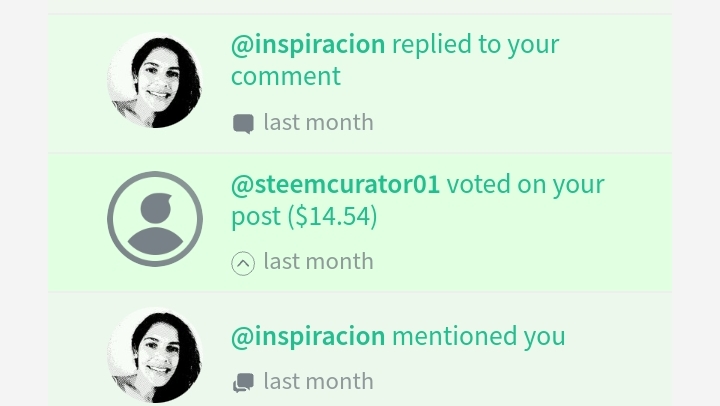Click the @inspiracion username in reply notification
The width and height of the screenshot is (720, 406).
click(308, 45)
